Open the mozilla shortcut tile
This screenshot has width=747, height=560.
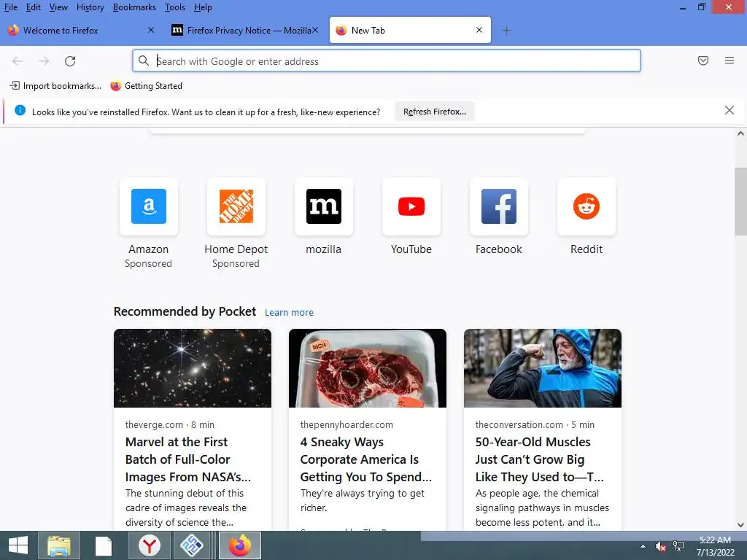324,206
